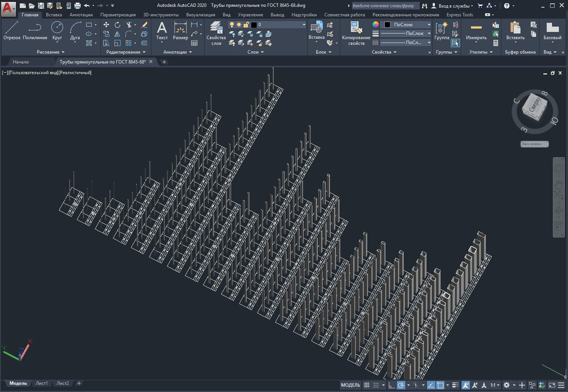Click the black layer color swatch
This screenshot has width=568, height=392.
tap(254, 25)
